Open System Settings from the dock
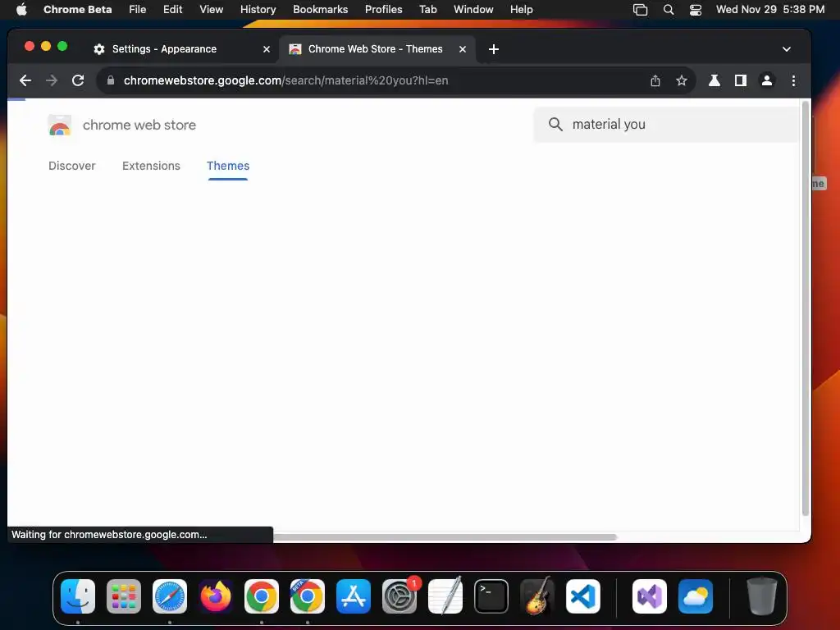 [x=399, y=596]
